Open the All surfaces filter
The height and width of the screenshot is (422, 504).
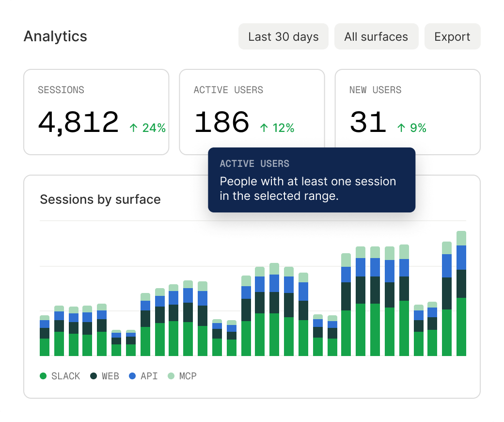377,36
